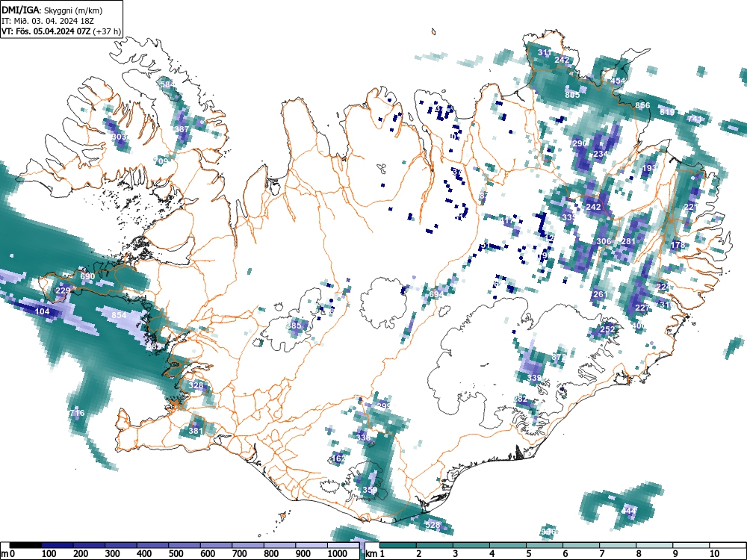Click the visibility value '339' on the map
Image resolution: width=747 pixels, height=560 pixels.
[535, 378]
